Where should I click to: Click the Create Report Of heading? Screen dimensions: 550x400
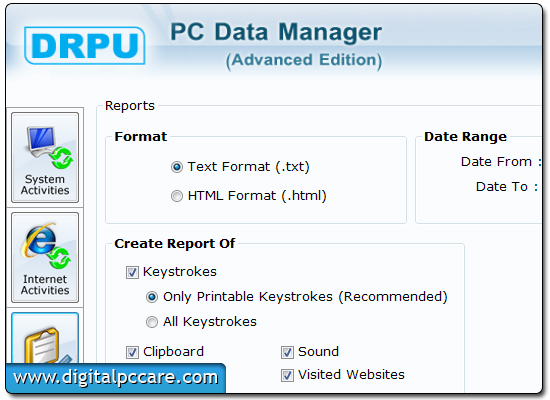tap(175, 244)
